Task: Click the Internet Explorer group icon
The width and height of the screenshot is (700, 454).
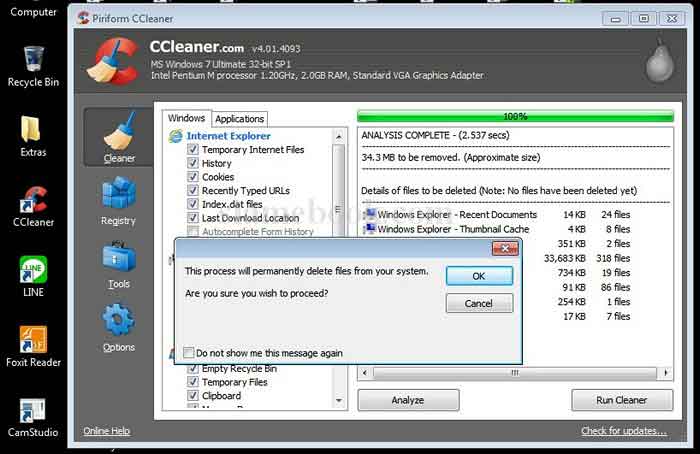Action: pyautogui.click(x=175, y=136)
